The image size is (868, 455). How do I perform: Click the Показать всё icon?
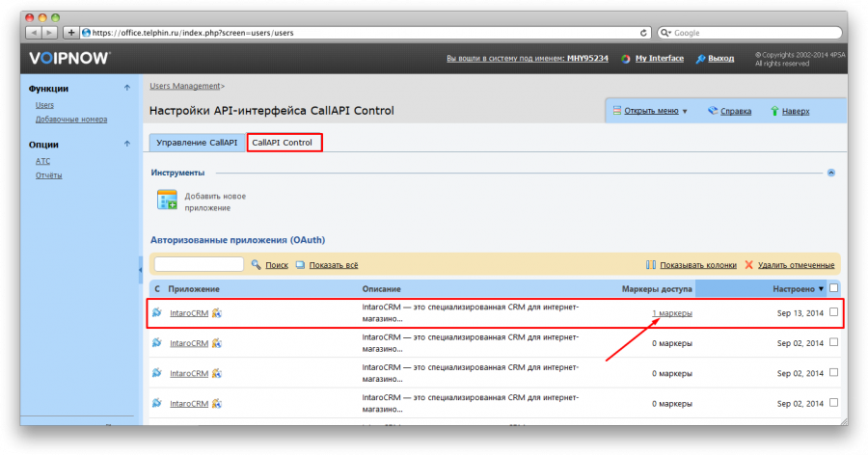pyautogui.click(x=300, y=265)
